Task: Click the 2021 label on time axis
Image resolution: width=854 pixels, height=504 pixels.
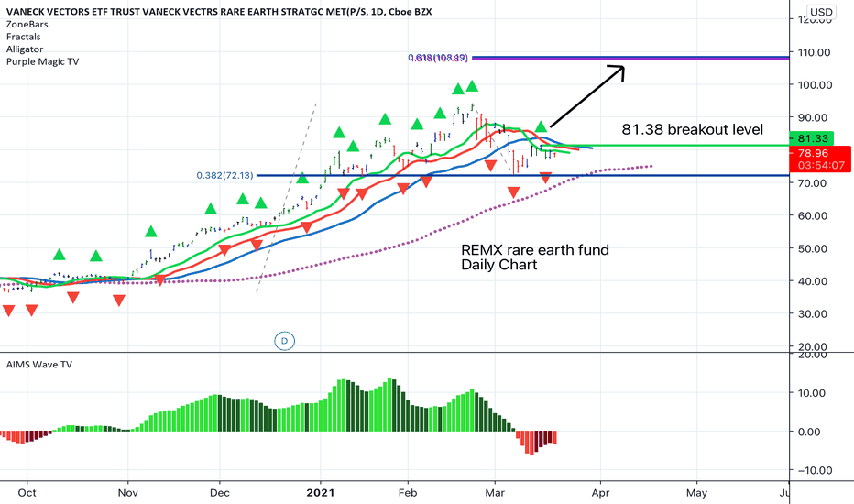Action: 321,493
